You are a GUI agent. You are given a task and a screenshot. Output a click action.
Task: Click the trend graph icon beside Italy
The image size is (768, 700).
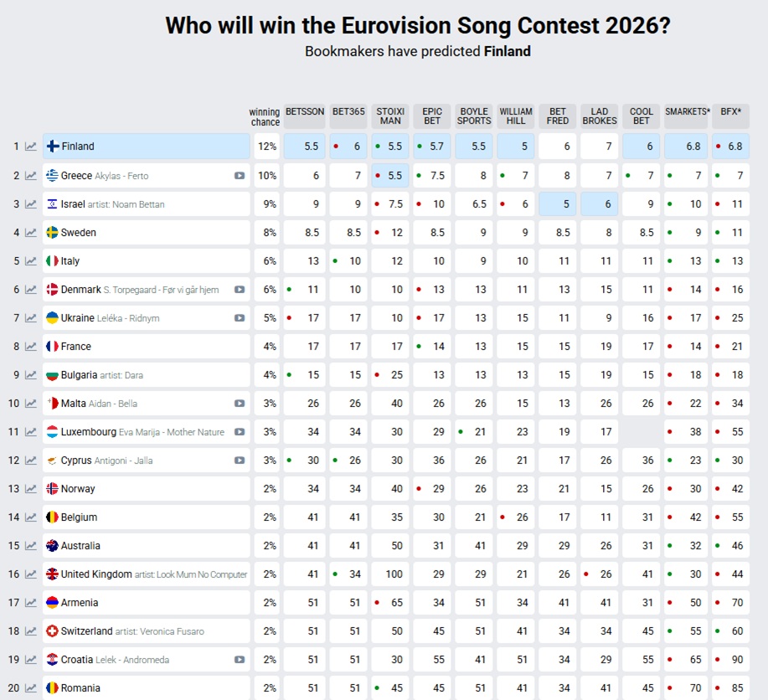click(31, 261)
